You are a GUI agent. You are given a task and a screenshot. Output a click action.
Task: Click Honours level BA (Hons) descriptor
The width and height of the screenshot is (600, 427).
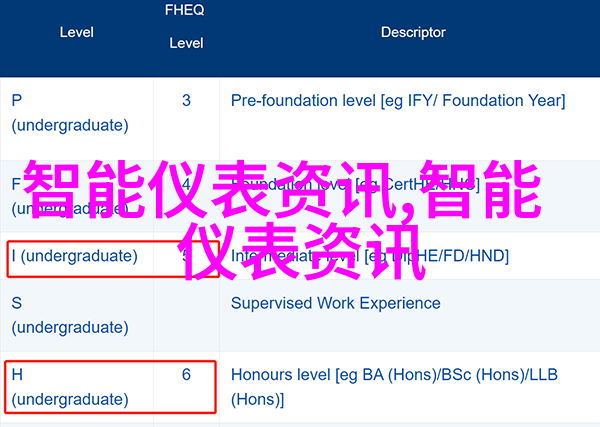point(394,375)
